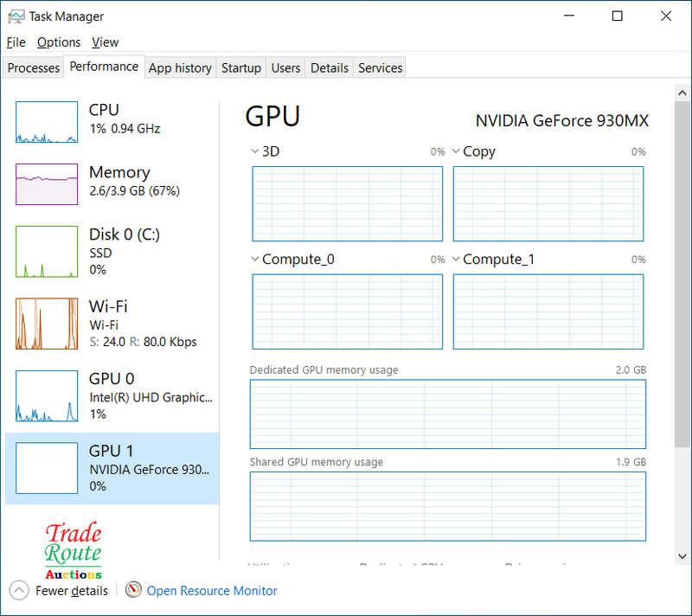Close the Task Manager window
Viewport: 692px width, 616px height.
click(x=666, y=16)
